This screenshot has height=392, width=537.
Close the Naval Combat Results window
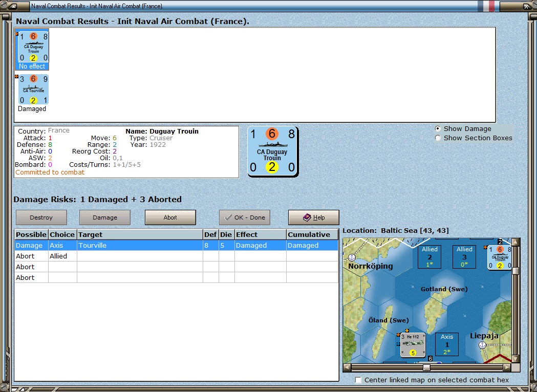(x=526, y=6)
